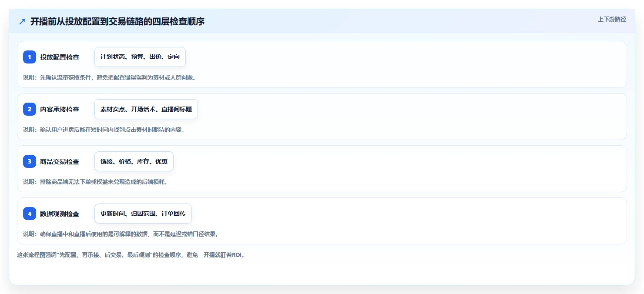The image size is (644, 294).
Task: Click the 投放配置检查 step title
Action: [x=60, y=57]
